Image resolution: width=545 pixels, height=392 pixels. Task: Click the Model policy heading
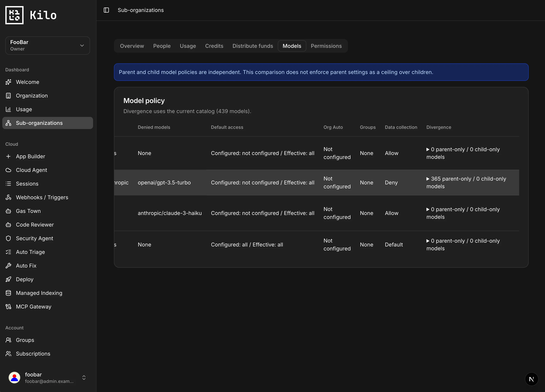coord(144,101)
